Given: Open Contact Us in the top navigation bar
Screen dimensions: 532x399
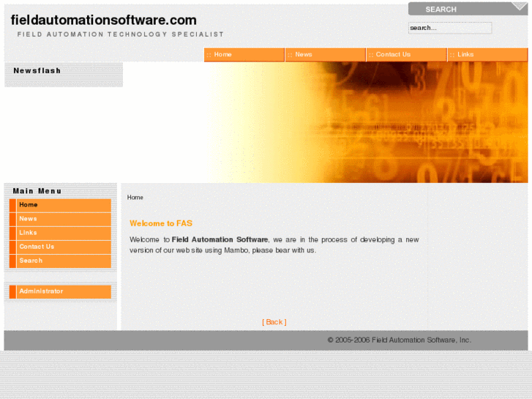Looking at the screenshot, I should [406, 55].
